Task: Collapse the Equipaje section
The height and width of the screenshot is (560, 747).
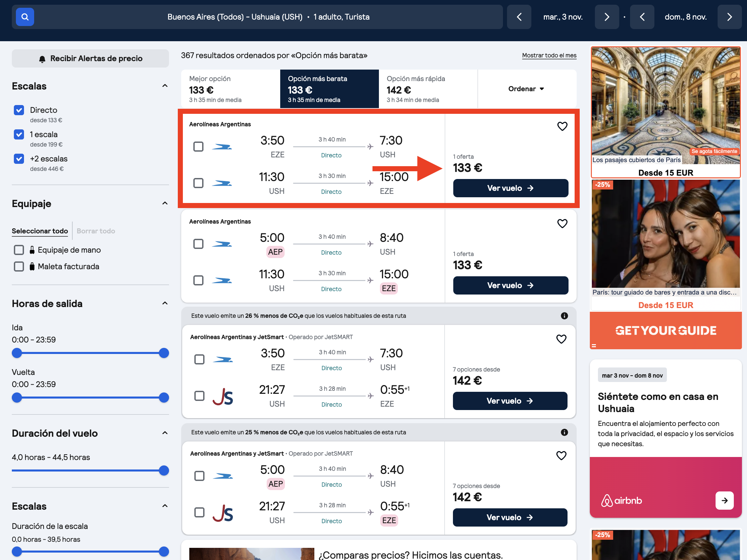Action: pos(165,203)
